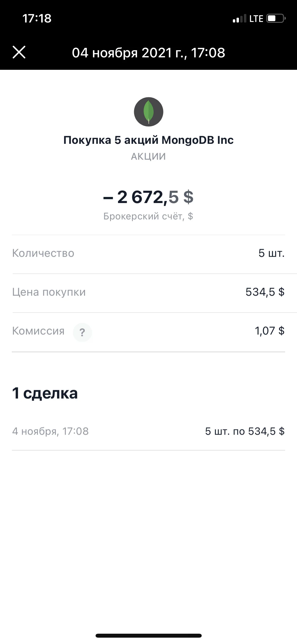This screenshot has height=644, width=297.
Task: Tap the АКЦИИ category label
Action: [x=148, y=157]
